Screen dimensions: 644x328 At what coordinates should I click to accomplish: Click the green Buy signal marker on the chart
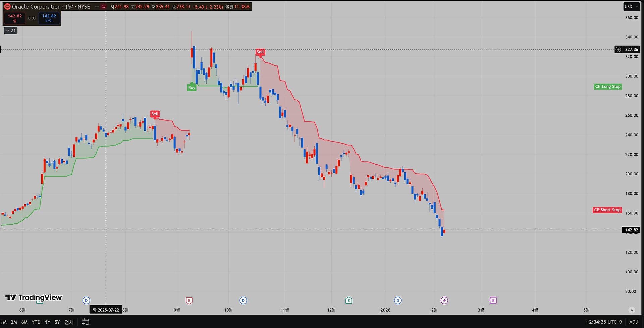point(192,88)
